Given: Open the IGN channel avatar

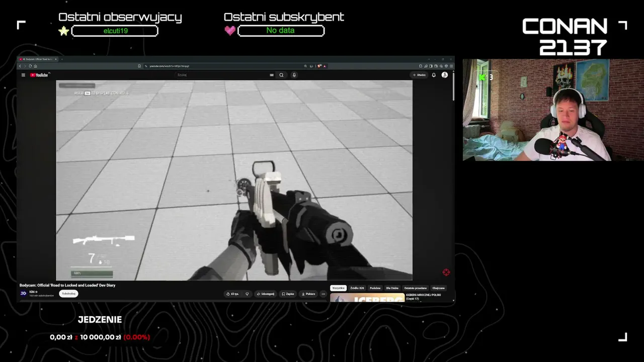Looking at the screenshot, I should (23, 293).
